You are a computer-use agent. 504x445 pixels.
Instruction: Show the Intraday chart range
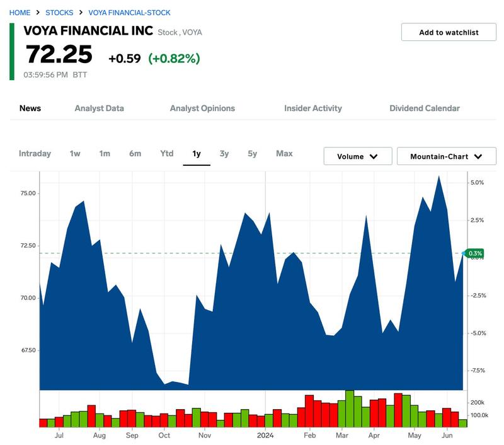tap(35, 154)
